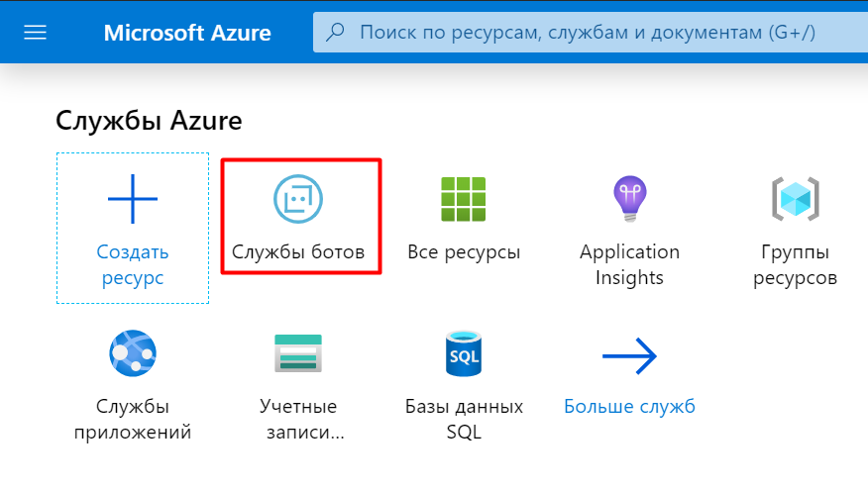The image size is (868, 490).
Task: Open Службы приложений label
Action: [133, 419]
